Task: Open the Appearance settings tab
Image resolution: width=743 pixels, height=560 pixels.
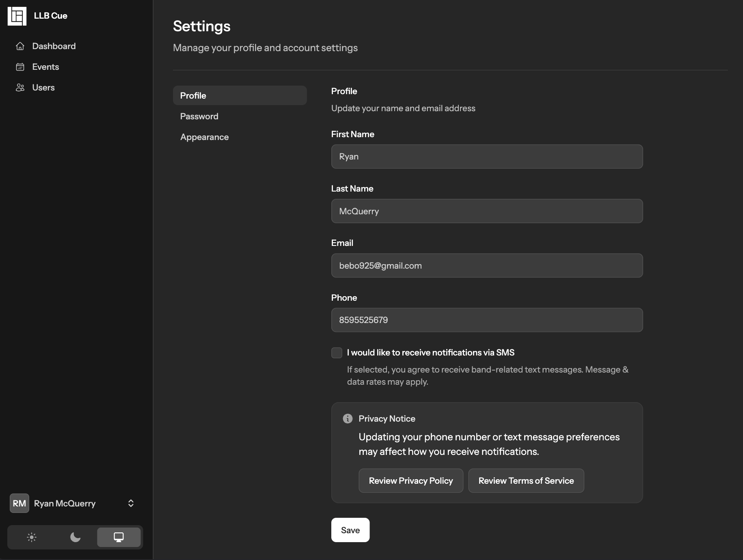Action: coord(204,137)
